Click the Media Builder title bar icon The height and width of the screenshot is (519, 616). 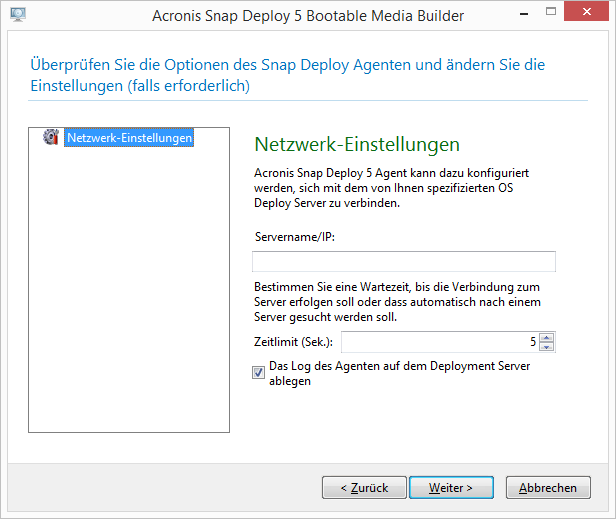18,15
